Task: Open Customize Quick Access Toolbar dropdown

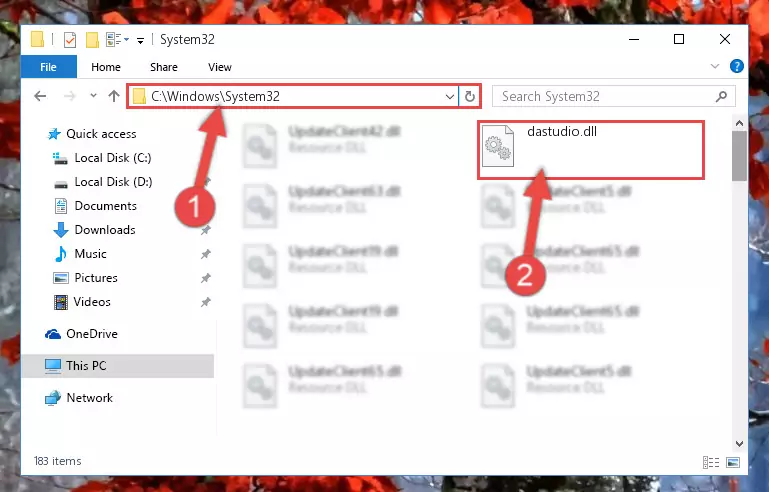Action: coord(140,41)
